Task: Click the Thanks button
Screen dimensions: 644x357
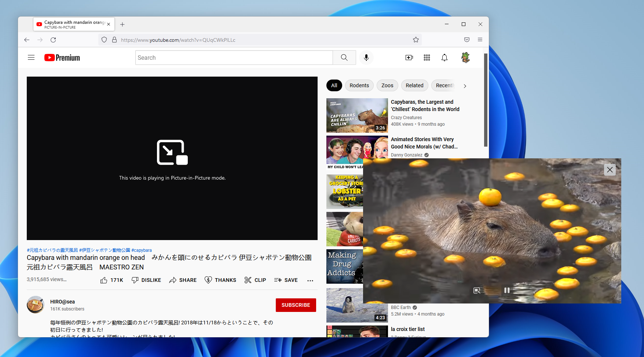Action: 220,280
